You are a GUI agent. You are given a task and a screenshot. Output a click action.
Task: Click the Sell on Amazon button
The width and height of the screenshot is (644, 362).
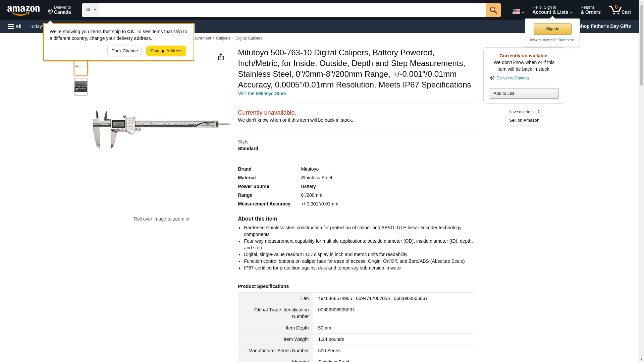coord(524,120)
